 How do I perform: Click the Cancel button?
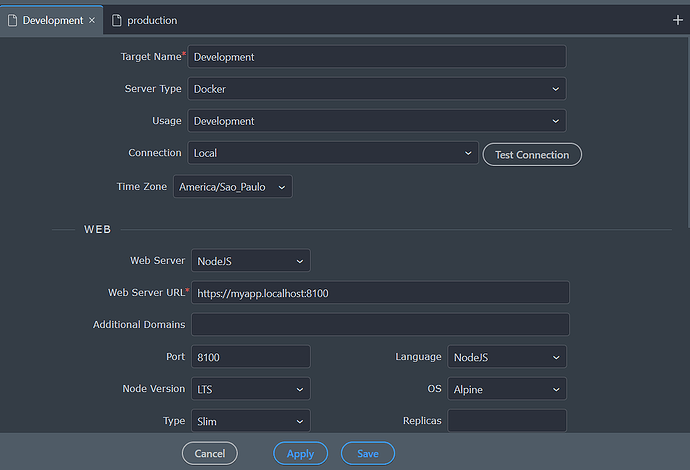(x=210, y=453)
